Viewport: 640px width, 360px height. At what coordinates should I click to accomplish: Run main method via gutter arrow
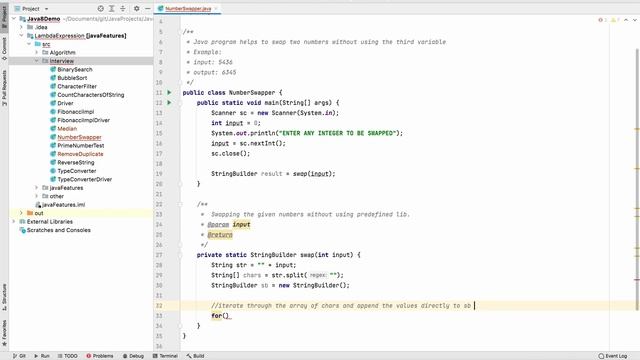pos(169,103)
